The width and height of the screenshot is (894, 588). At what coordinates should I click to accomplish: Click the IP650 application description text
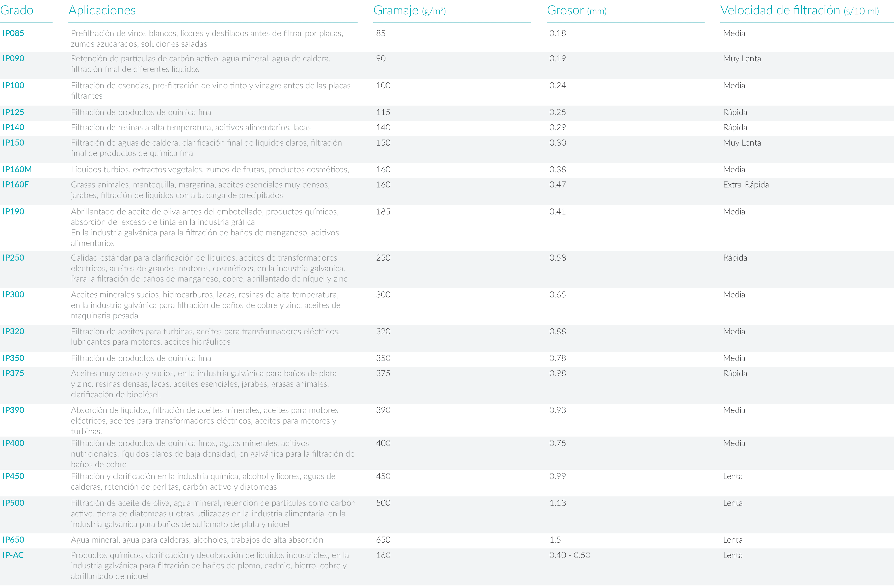point(197,540)
